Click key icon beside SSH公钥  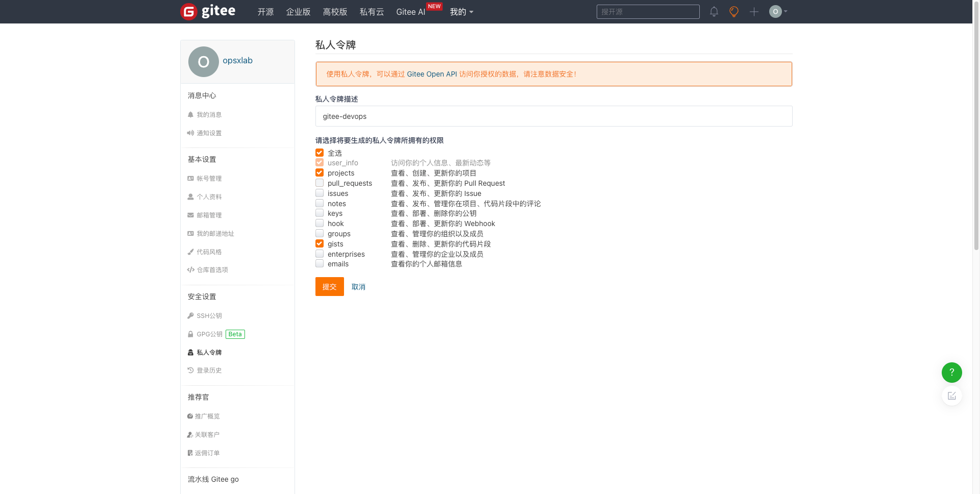coord(190,316)
